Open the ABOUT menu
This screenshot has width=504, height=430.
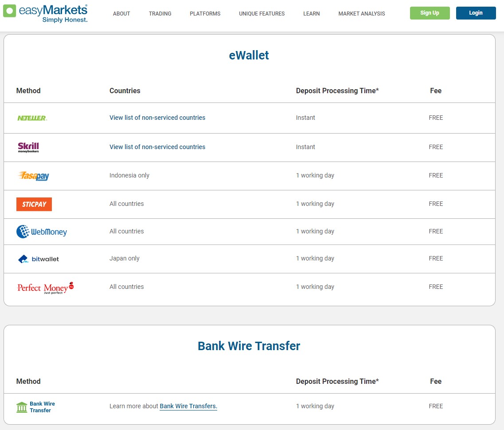[x=121, y=13]
